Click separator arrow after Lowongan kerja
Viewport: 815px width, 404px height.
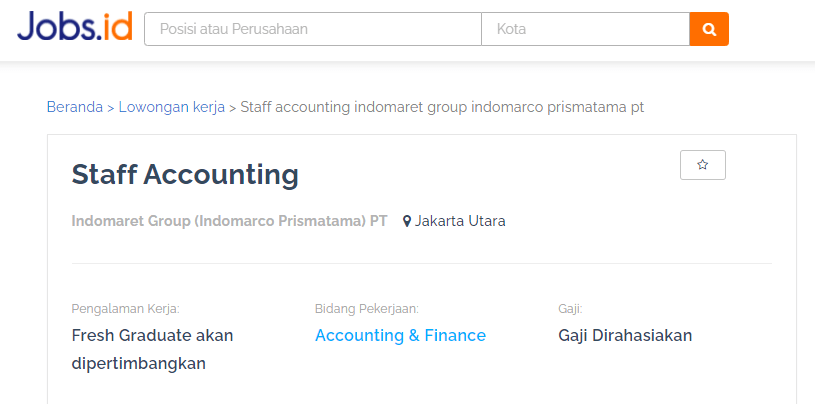click(233, 108)
